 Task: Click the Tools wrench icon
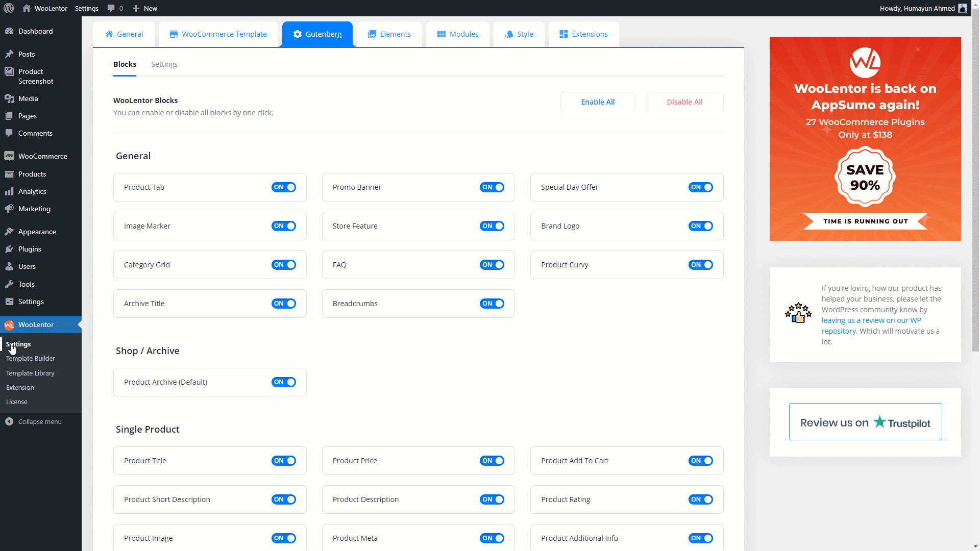9,284
